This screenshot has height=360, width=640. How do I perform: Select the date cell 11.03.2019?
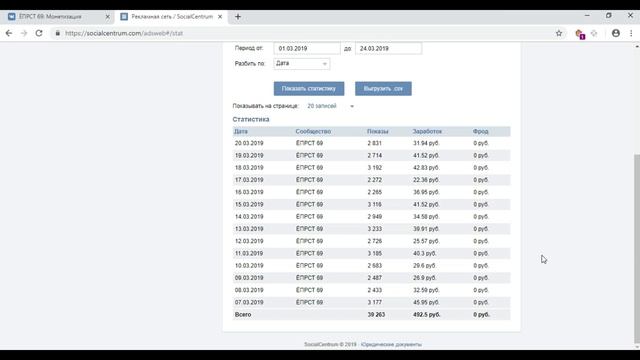249,253
